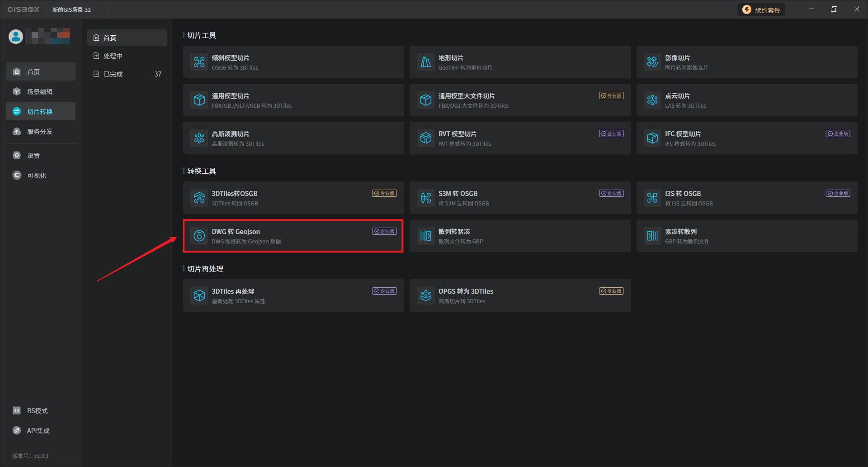Click the DWG to Geojson circular icon

point(199,236)
